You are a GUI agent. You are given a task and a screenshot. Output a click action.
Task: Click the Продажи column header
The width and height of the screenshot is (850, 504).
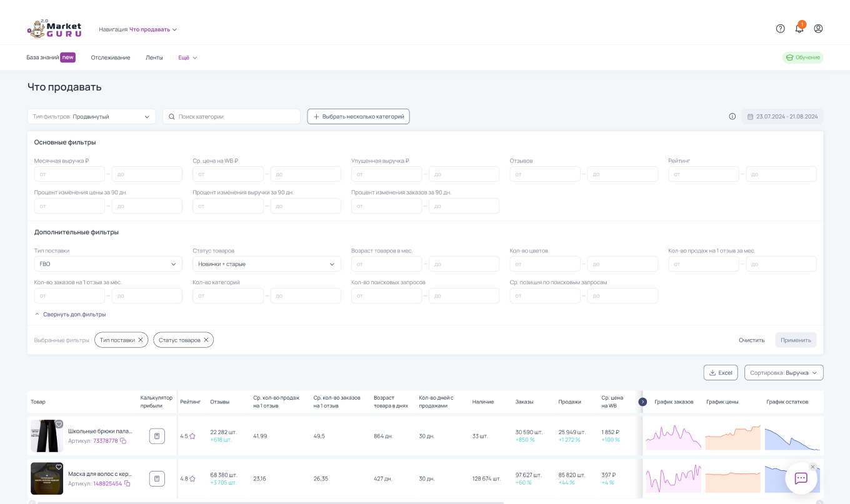click(570, 402)
